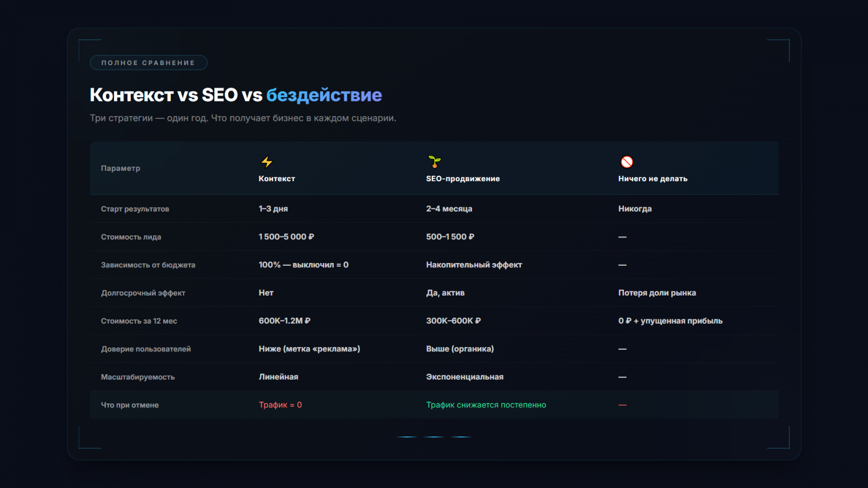Click the red dash in last row
The width and height of the screenshot is (868, 488).
622,405
